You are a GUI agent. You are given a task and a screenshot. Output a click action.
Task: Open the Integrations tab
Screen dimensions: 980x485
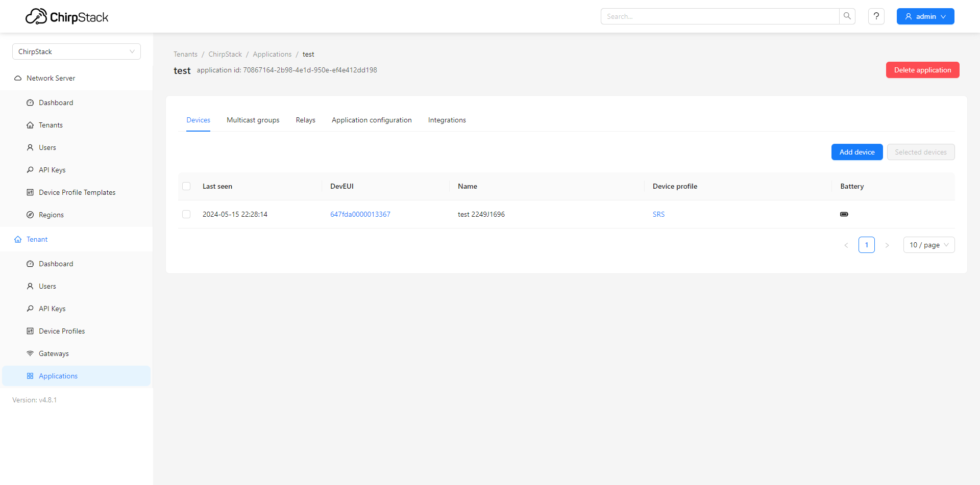(447, 120)
